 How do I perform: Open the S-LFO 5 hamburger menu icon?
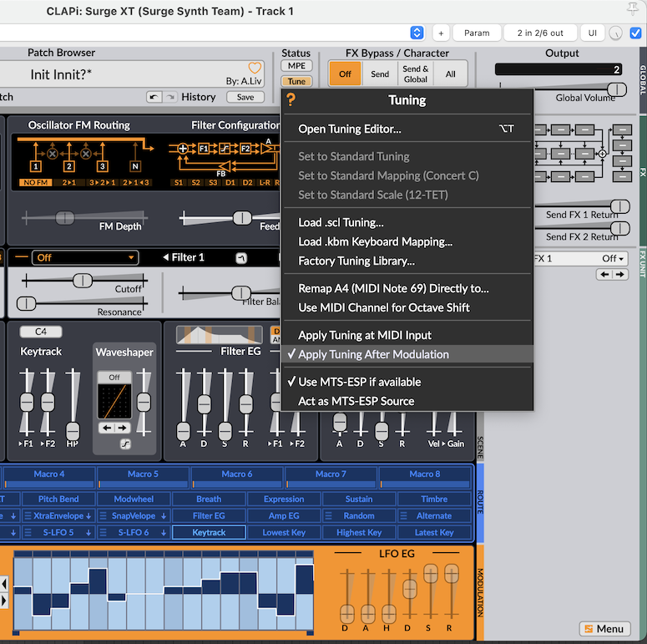pos(28,533)
